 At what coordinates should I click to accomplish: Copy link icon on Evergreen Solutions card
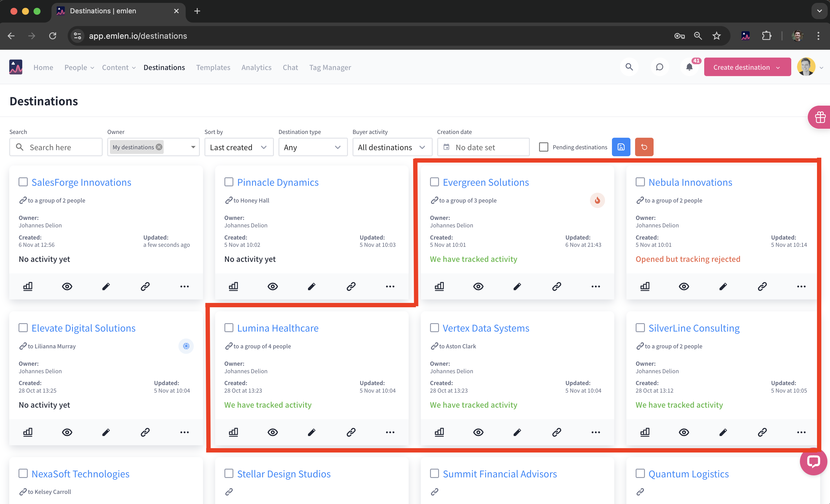coord(556,286)
